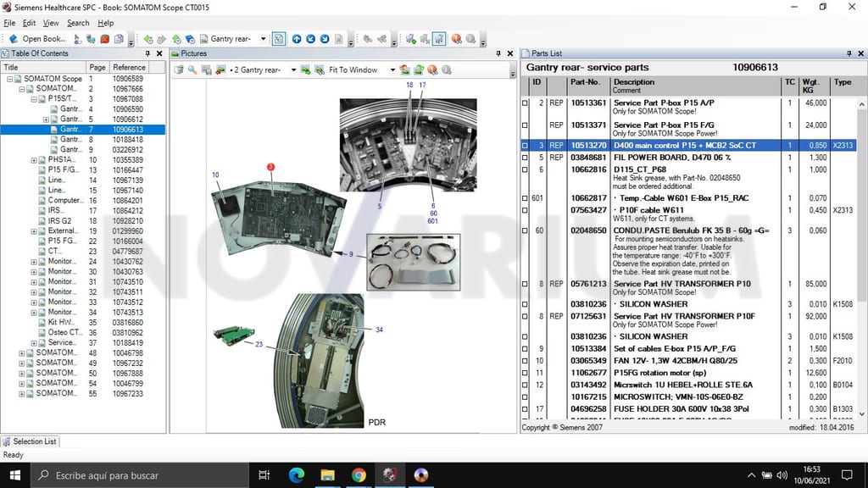The image size is (868, 488).
Task: Check the box for D115_CT_P68 row
Action: (525, 169)
